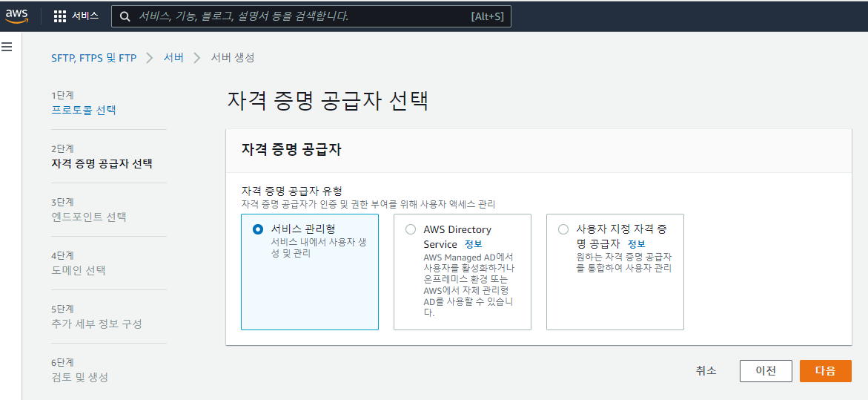Image resolution: width=868 pixels, height=400 pixels.
Task: Click the 엔드포인트 선택 step label
Action: (x=88, y=217)
